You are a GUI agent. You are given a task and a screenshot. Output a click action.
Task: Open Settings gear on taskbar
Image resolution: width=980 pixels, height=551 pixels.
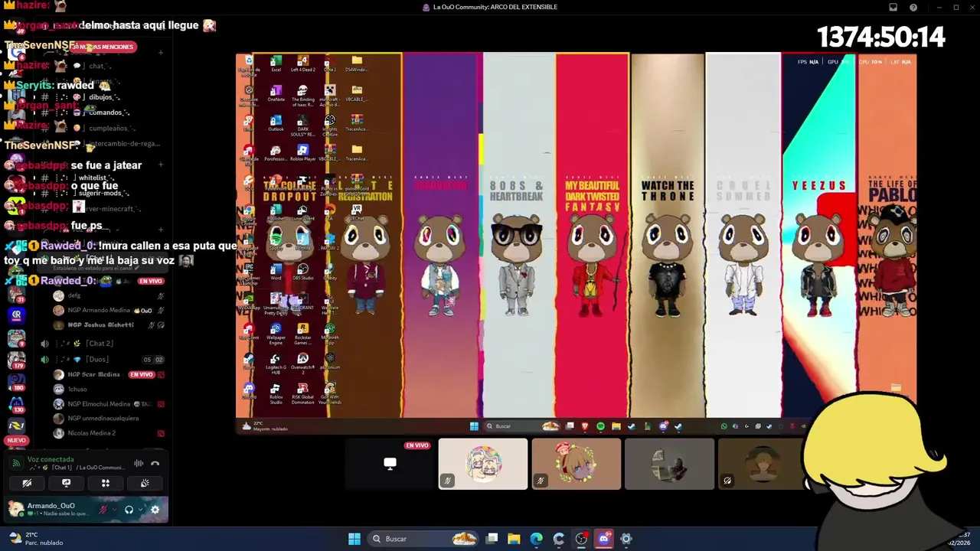click(x=626, y=539)
